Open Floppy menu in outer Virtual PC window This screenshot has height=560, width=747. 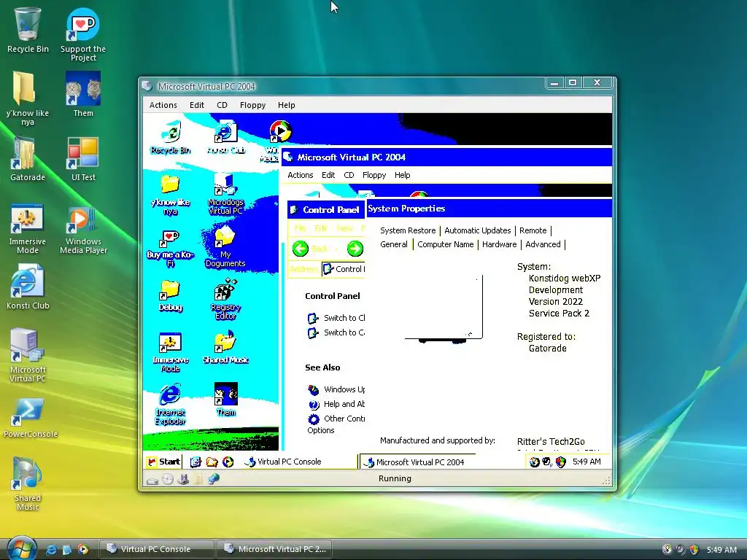252,105
